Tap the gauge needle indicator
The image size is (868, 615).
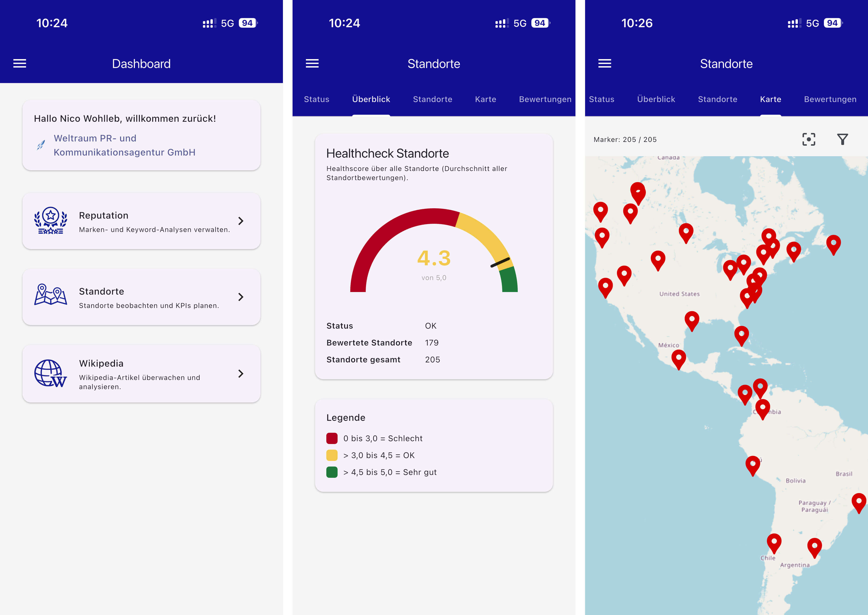tap(500, 262)
